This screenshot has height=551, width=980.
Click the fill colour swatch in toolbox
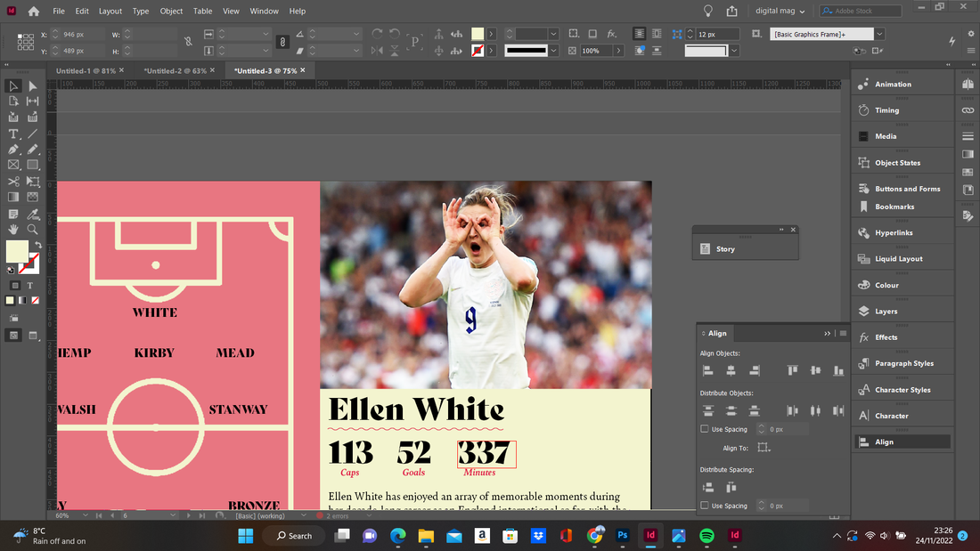click(16, 250)
